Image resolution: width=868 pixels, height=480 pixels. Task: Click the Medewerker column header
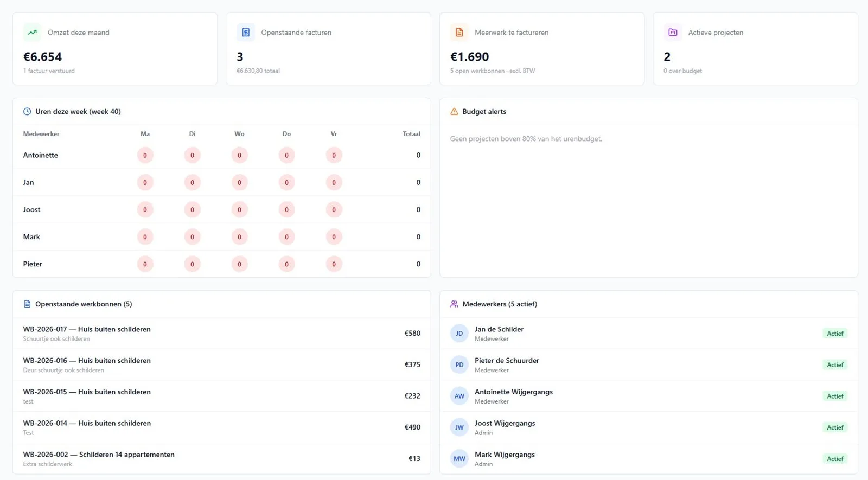tap(41, 134)
